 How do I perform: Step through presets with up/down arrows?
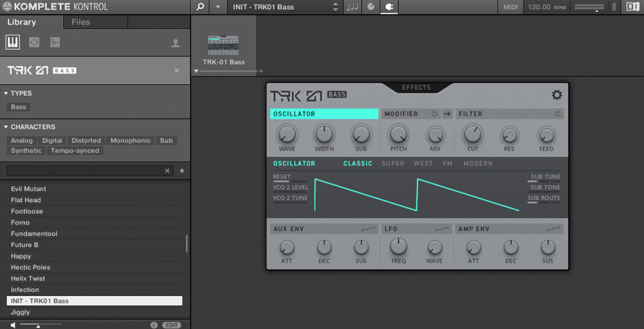pos(335,7)
